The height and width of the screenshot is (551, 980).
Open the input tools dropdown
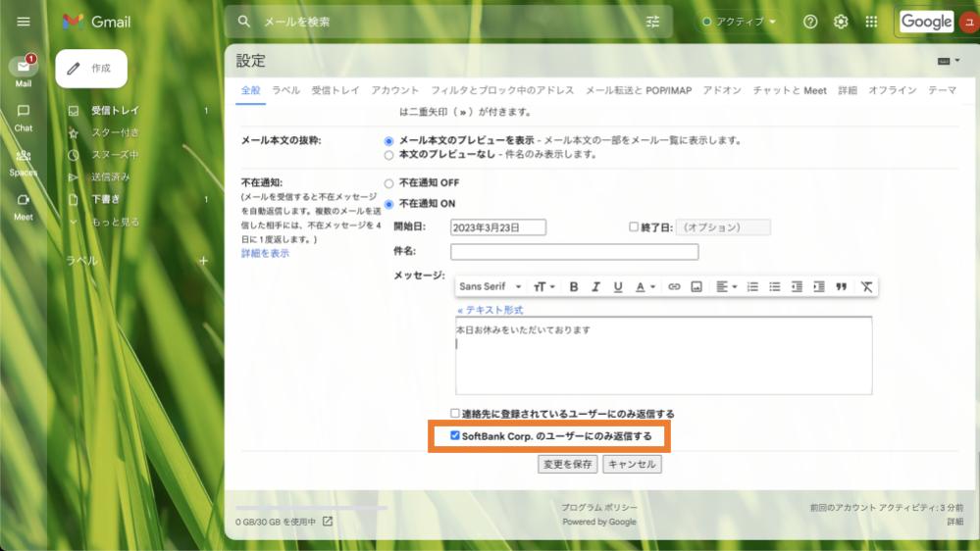(949, 61)
